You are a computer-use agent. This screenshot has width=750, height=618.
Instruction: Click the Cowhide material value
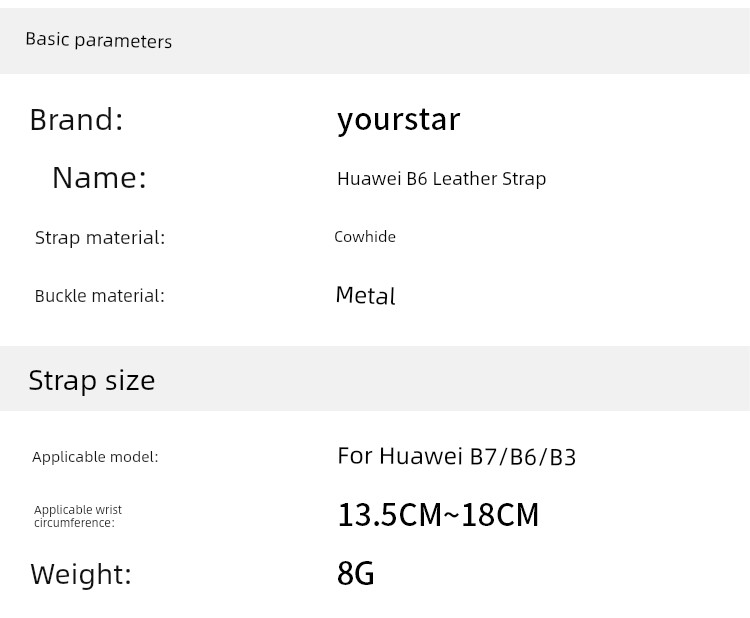365,237
